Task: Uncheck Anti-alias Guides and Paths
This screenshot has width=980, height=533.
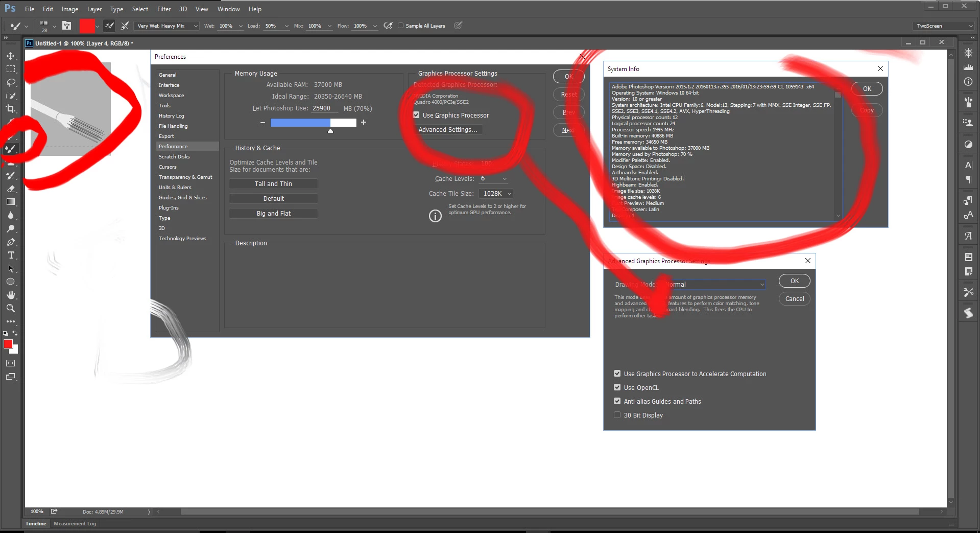Action: point(617,401)
